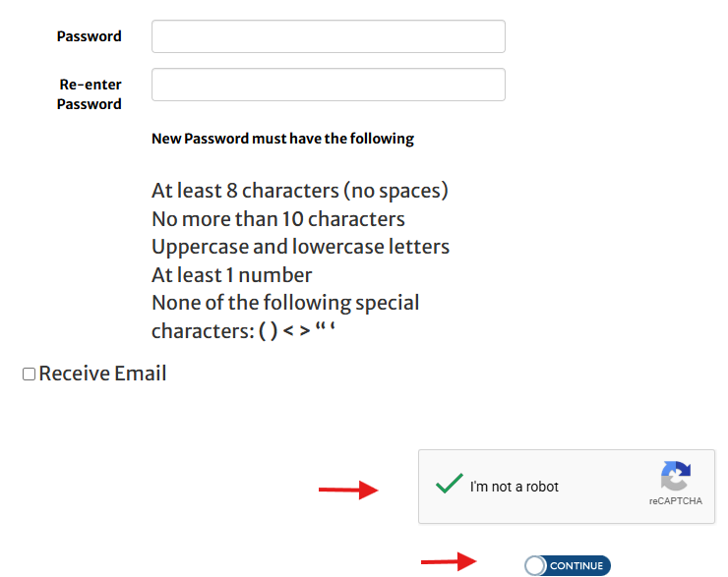Click the "Receive Email" label text
Screen dimensions: 728x577
102,374
